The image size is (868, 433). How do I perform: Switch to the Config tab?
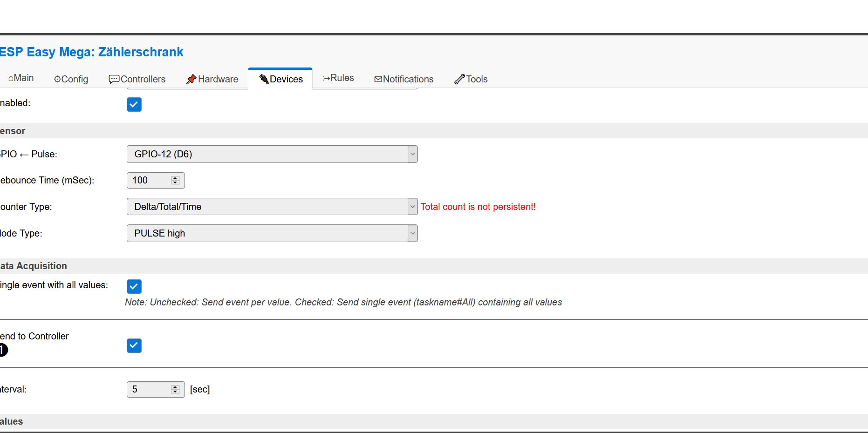(71, 79)
